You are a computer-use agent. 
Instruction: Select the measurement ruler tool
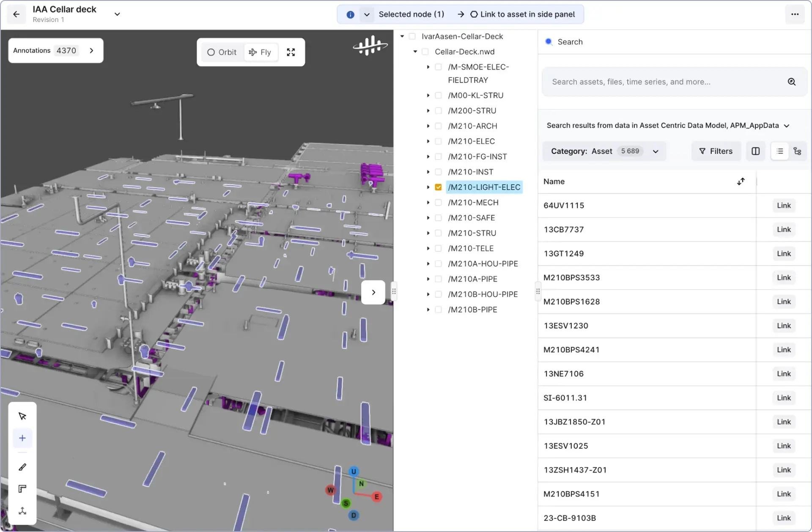(22, 489)
